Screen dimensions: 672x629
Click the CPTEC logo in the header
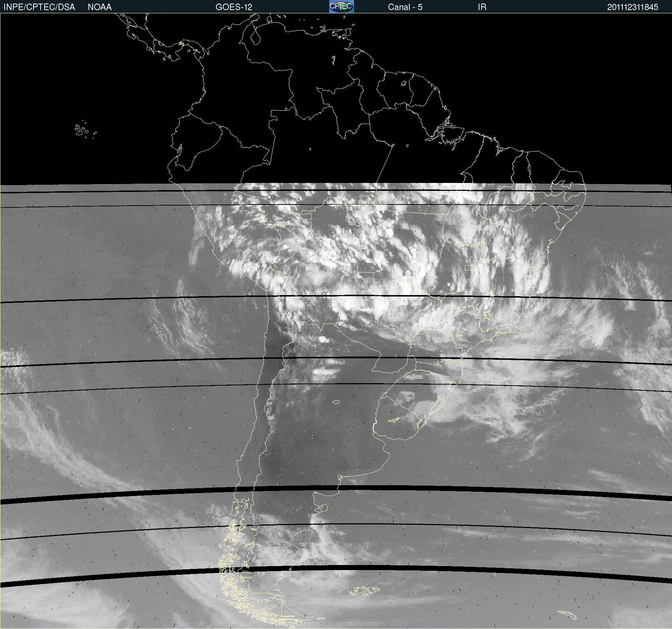pos(341,6)
